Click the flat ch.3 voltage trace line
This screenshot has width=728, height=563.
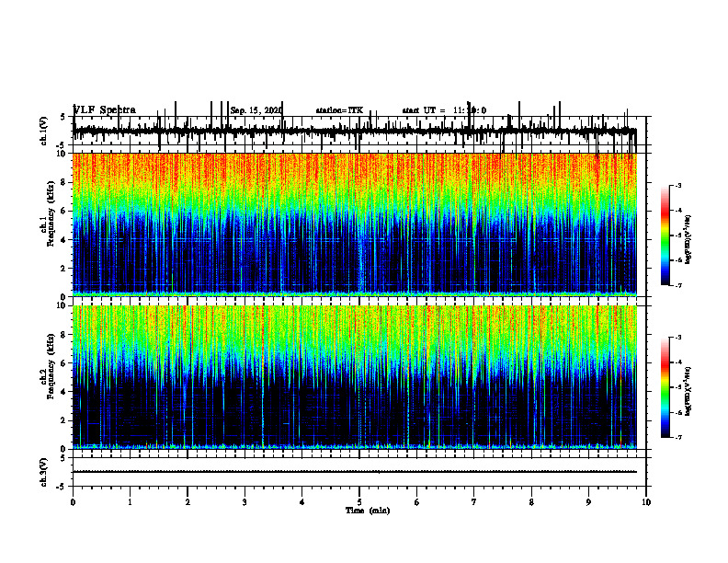coord(354,472)
